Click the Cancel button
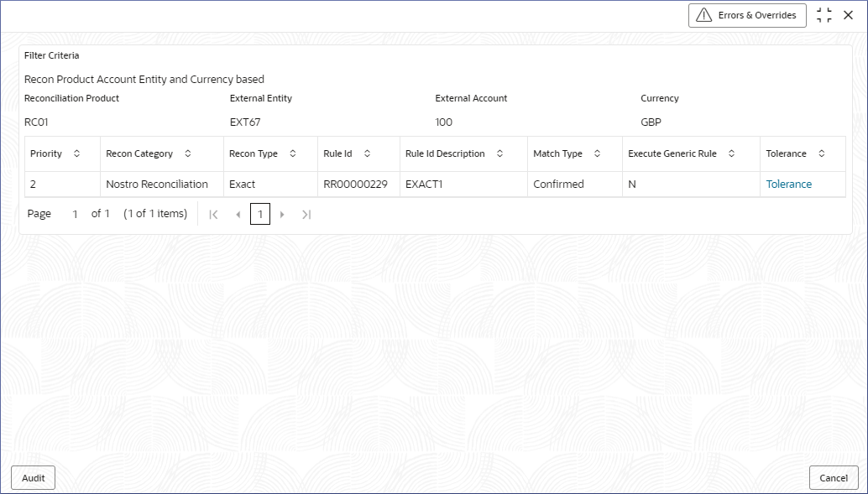 click(x=833, y=478)
